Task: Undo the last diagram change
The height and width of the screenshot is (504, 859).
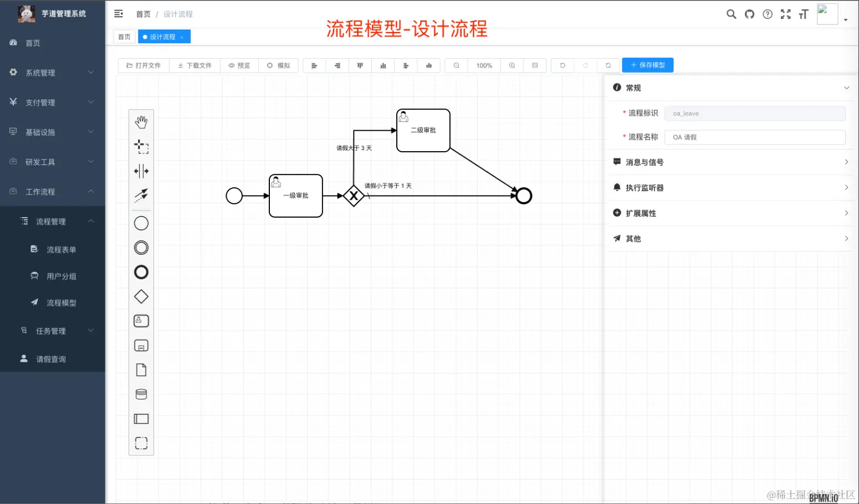Action: [x=563, y=65]
